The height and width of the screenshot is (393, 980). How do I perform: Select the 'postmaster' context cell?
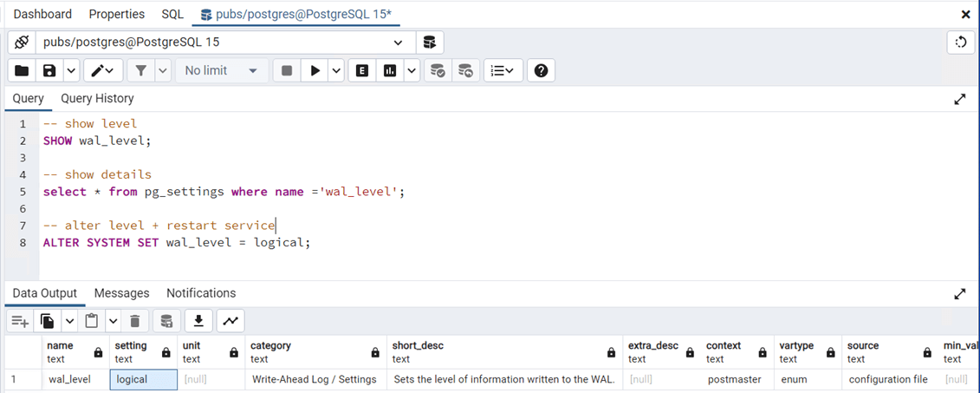tap(737, 379)
